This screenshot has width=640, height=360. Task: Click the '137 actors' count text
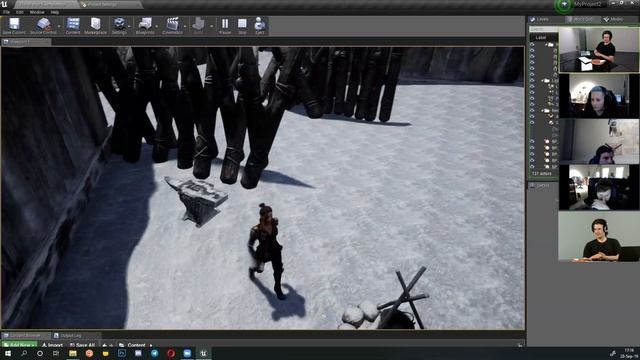(542, 174)
